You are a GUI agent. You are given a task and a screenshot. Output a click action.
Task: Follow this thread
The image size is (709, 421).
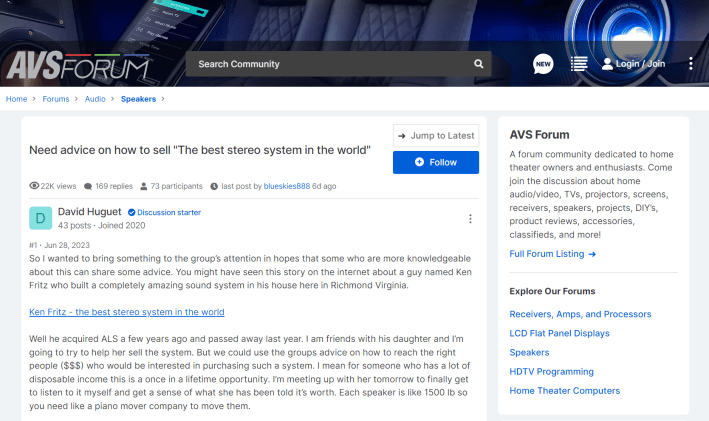tap(436, 162)
